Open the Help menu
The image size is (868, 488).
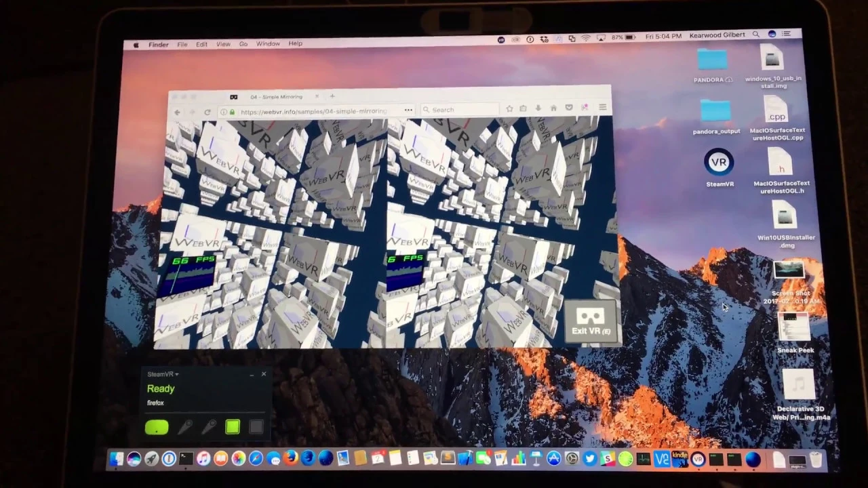pos(296,43)
